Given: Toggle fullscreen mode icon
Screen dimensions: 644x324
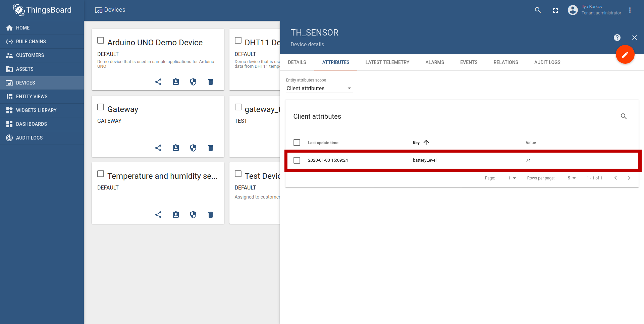Looking at the screenshot, I should click(x=555, y=10).
